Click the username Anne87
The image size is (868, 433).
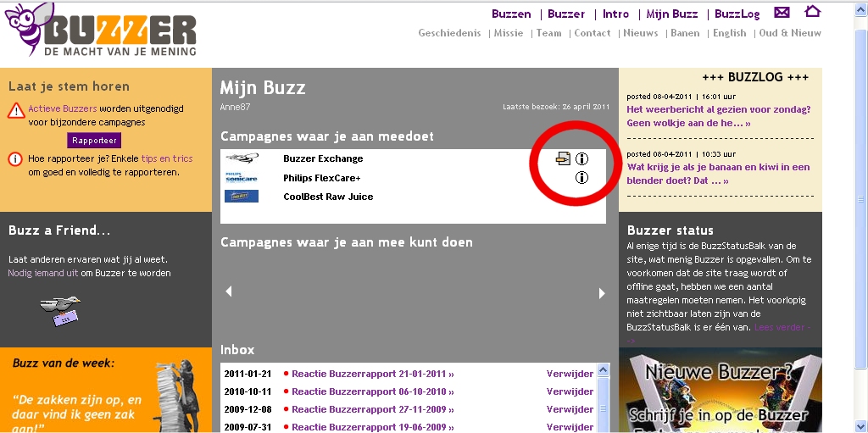click(x=236, y=107)
